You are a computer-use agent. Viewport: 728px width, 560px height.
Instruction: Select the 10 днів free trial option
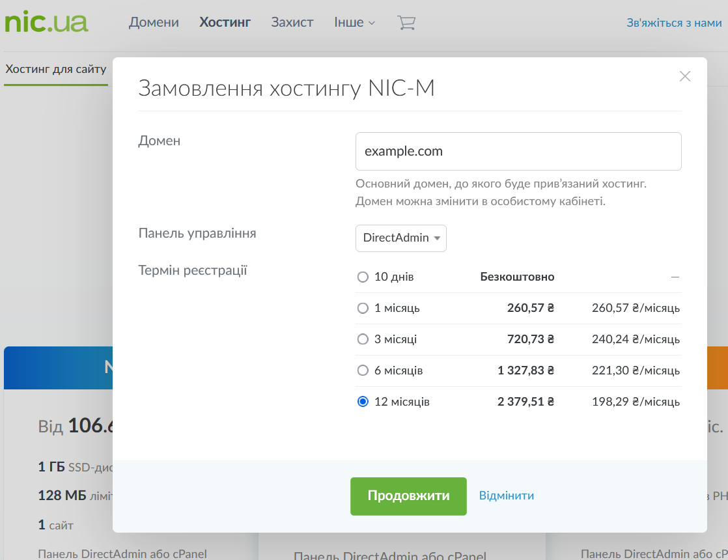[x=363, y=277]
